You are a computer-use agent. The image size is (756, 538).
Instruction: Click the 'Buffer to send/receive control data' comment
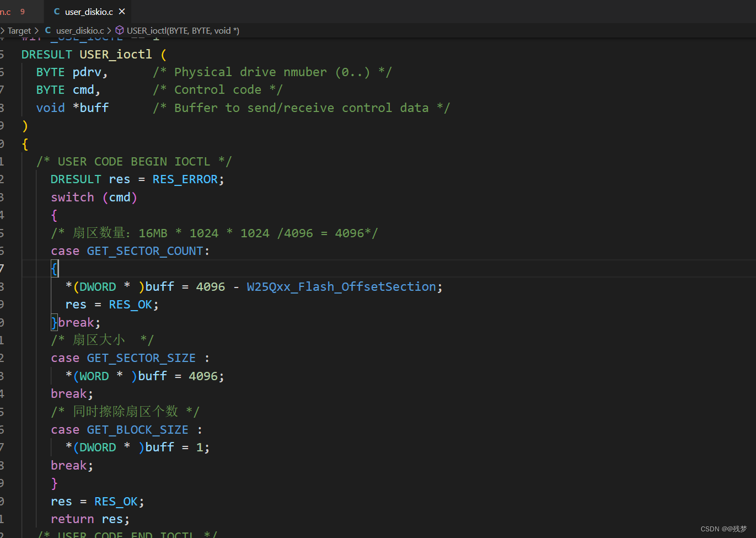pyautogui.click(x=302, y=108)
